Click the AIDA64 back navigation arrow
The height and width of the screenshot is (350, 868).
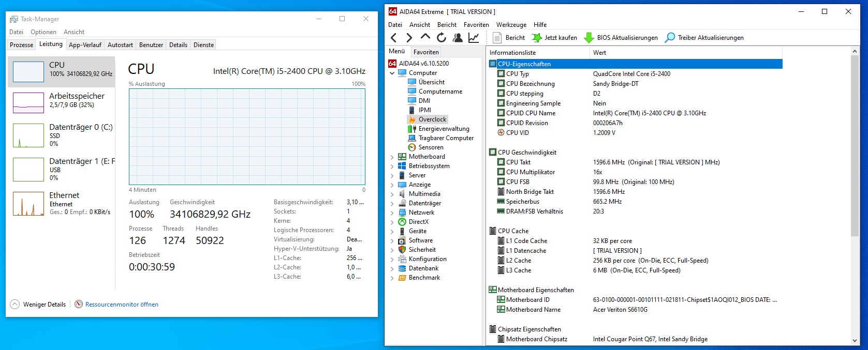tap(394, 37)
